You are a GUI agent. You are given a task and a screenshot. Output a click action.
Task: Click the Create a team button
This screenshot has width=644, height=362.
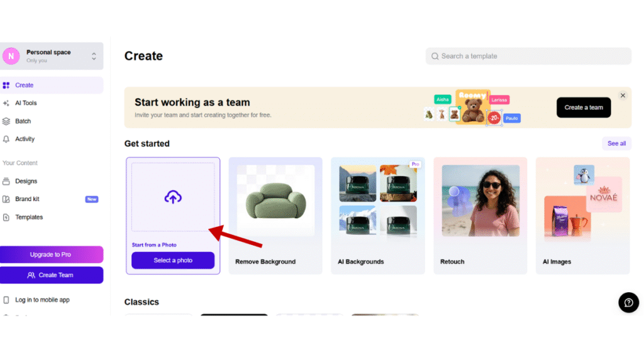point(583,107)
